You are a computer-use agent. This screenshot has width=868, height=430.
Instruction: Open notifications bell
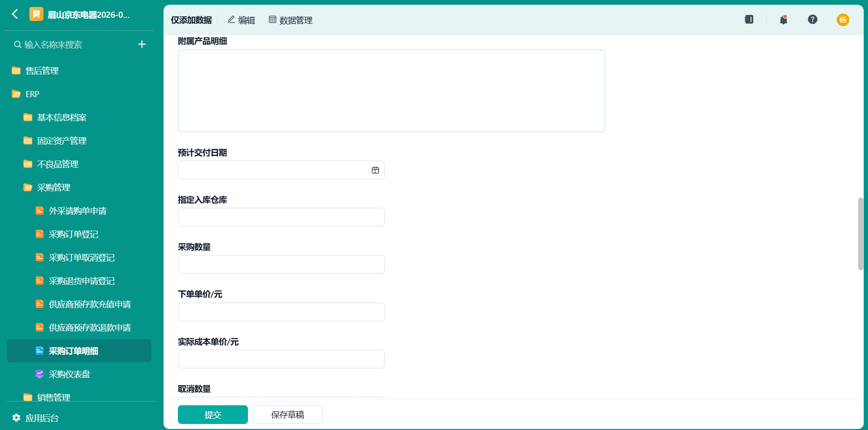[783, 20]
